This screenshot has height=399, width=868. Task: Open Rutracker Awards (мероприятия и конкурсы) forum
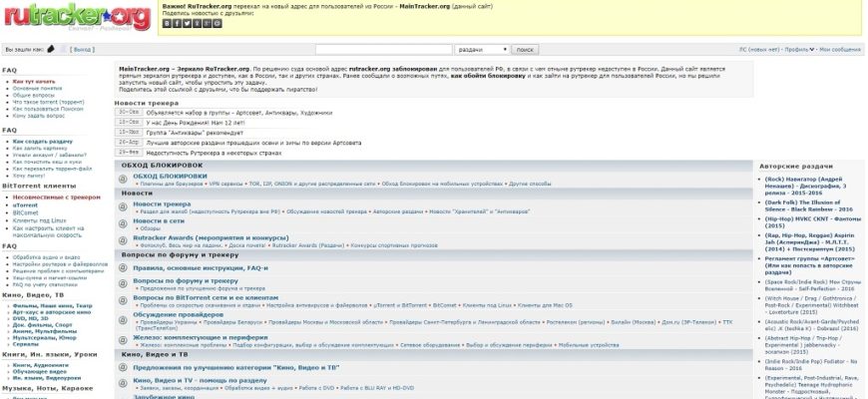click(211, 238)
